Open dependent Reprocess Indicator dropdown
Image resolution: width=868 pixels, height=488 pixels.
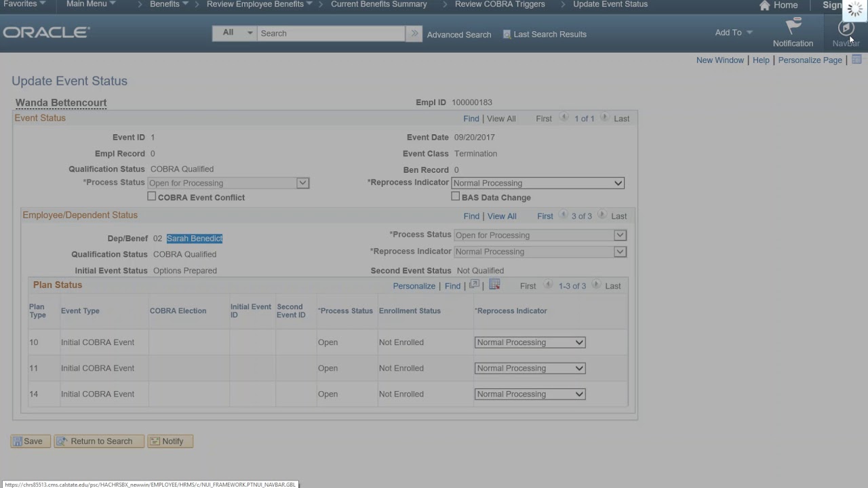[x=540, y=251]
